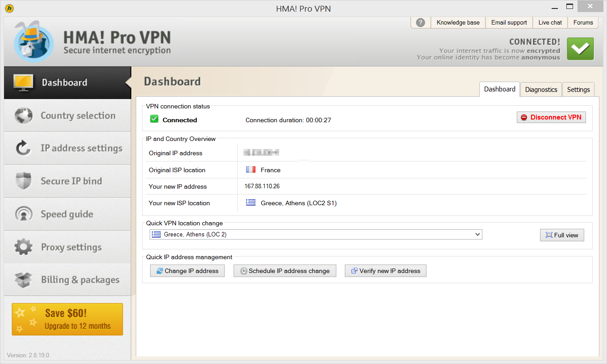
Task: Open the Live chat link
Action: pyautogui.click(x=550, y=23)
